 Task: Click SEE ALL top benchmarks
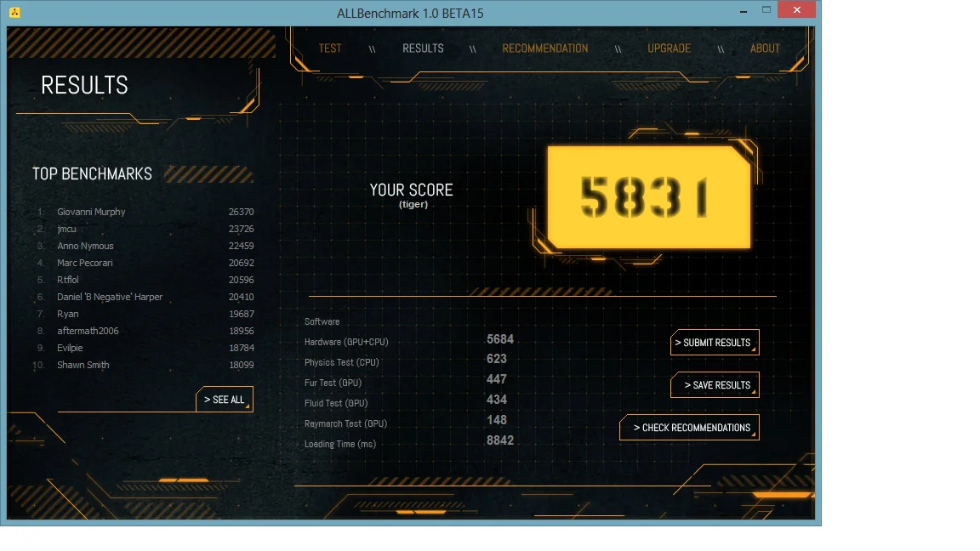(x=225, y=399)
